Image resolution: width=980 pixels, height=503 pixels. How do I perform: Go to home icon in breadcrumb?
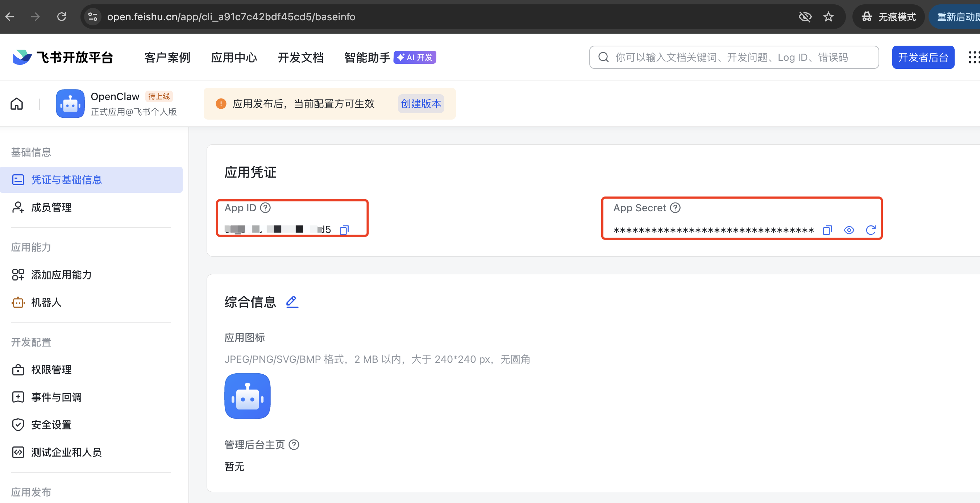point(17,104)
